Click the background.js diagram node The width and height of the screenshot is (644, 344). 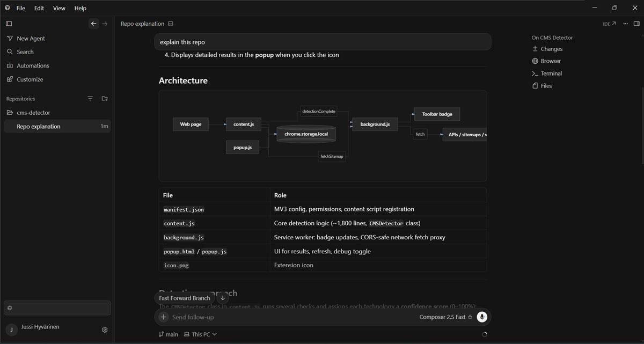(375, 125)
